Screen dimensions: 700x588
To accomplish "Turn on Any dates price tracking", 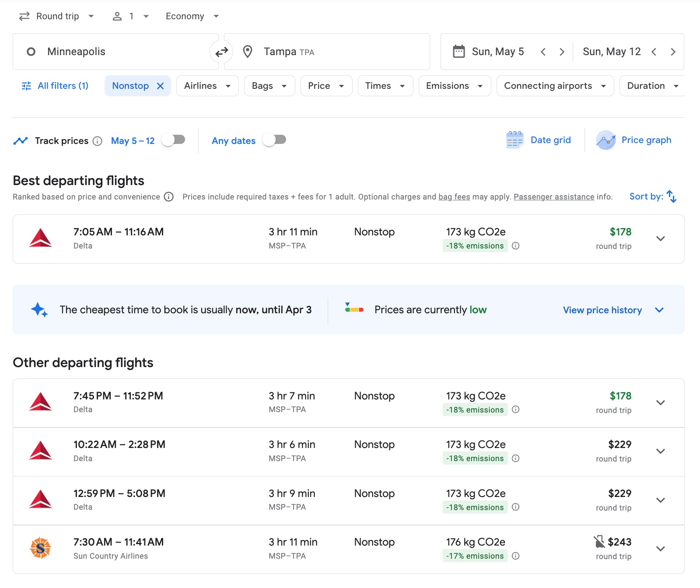I will pyautogui.click(x=274, y=140).
